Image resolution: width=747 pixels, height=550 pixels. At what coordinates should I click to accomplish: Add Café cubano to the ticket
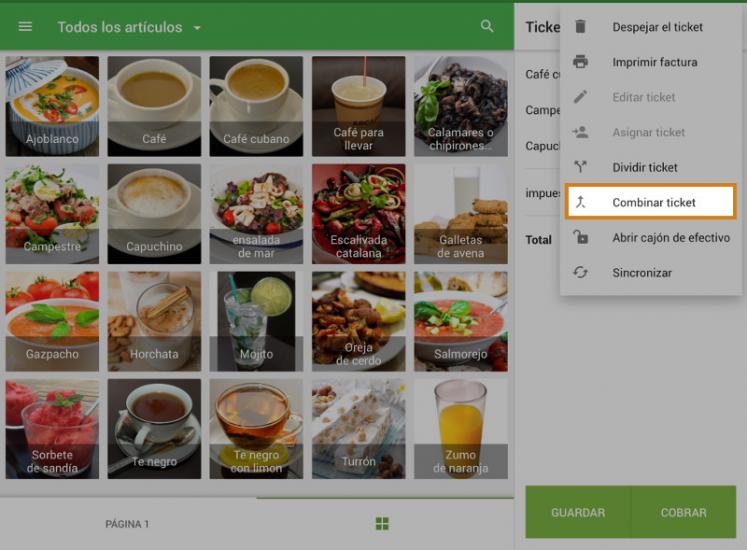pyautogui.click(x=256, y=105)
